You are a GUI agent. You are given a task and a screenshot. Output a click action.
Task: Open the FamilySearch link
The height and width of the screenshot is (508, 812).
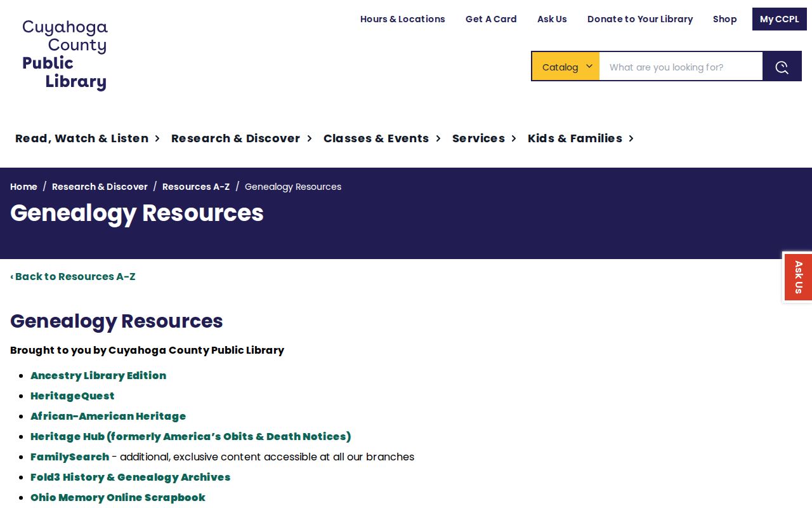pos(70,457)
